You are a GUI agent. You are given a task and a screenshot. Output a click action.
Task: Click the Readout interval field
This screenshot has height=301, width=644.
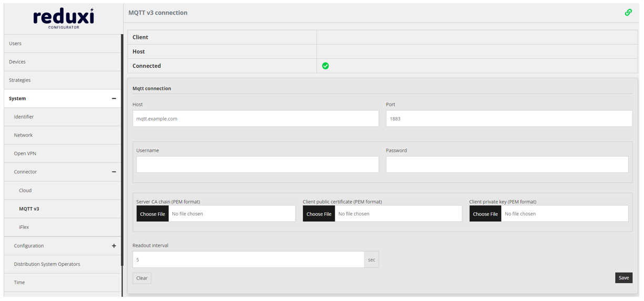[x=248, y=260]
